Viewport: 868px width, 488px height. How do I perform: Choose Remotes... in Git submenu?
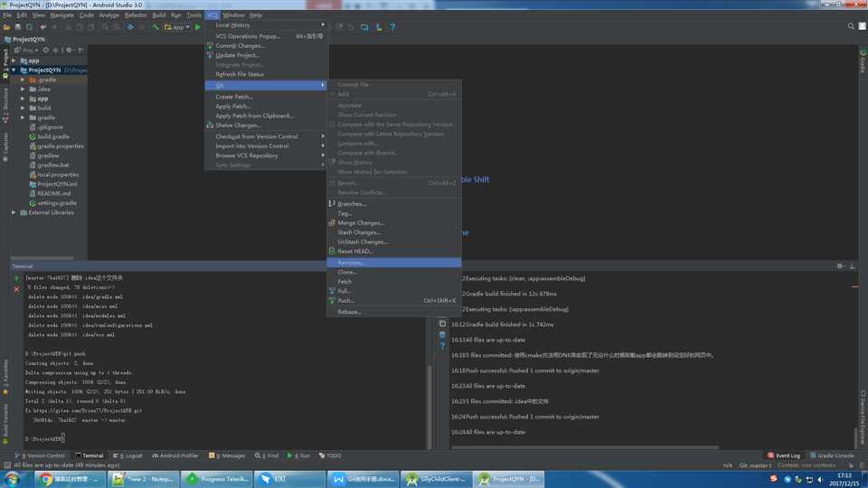pos(393,263)
